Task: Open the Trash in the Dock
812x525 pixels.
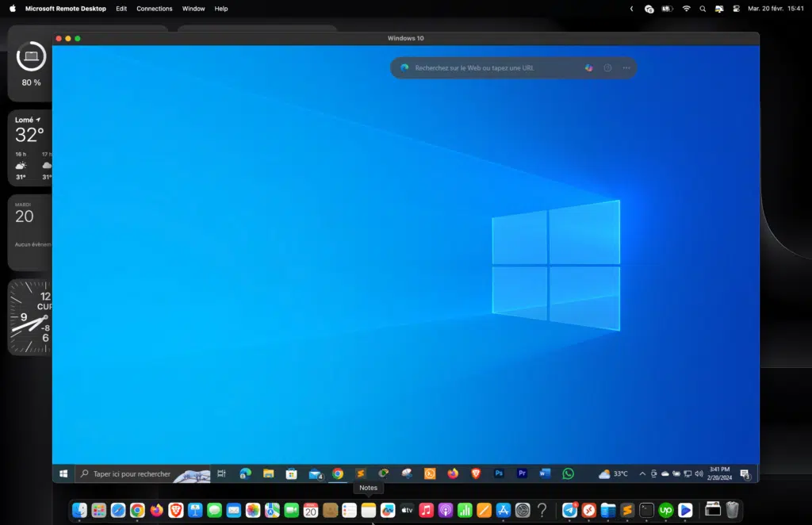Action: 732,511
